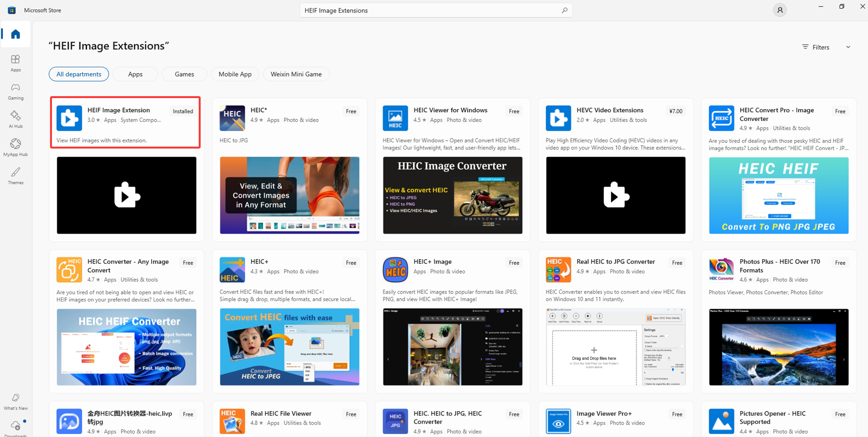Image resolution: width=868 pixels, height=437 pixels.
Task: Open the Themes section
Action: tap(15, 176)
